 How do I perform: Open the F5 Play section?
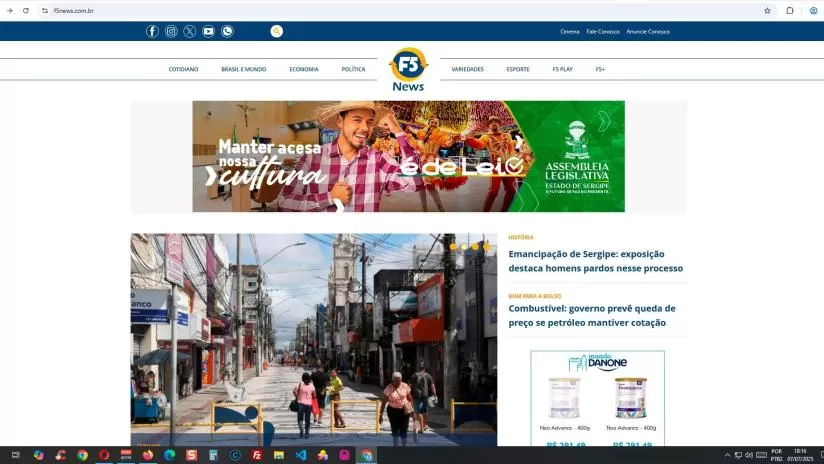pos(563,69)
